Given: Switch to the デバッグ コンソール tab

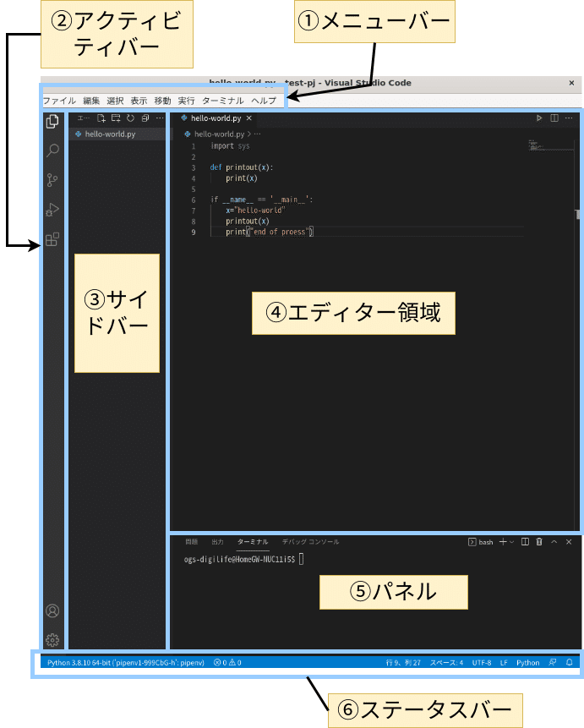Looking at the screenshot, I should coord(310,542).
